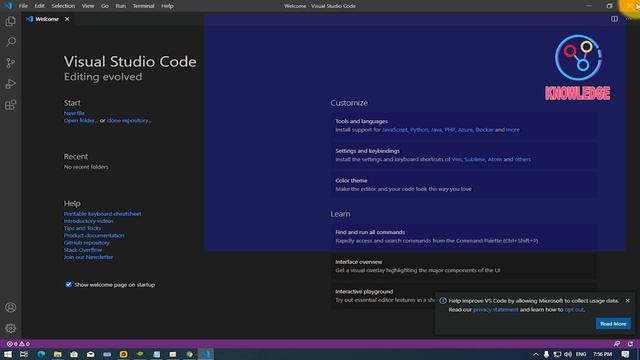
Task: Open the privacy statement link
Action: (x=496, y=310)
